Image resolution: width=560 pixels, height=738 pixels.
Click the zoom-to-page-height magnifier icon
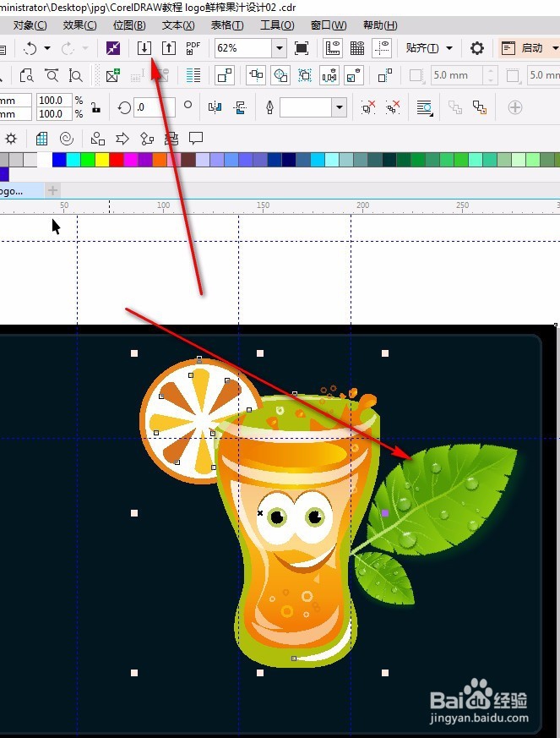[75, 75]
